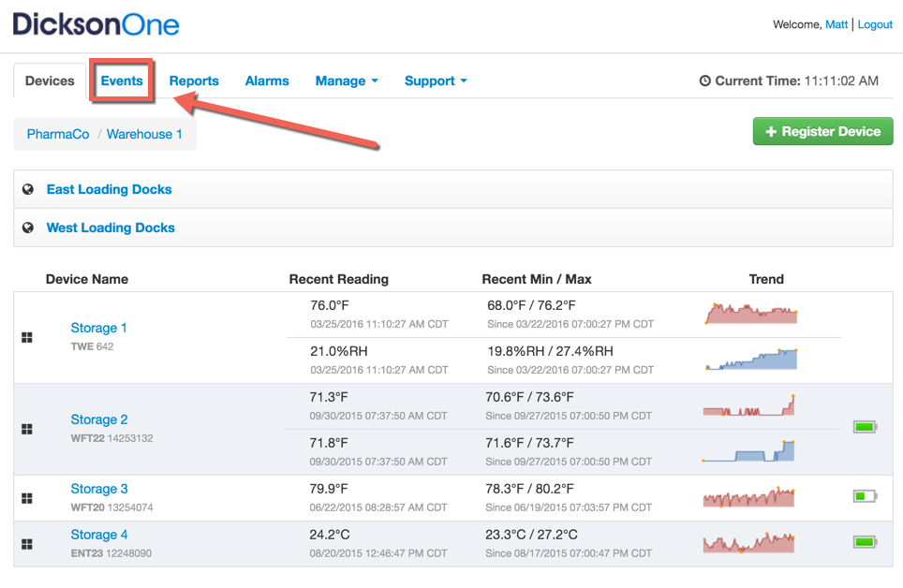Viewport: 903px width, 588px height.
Task: Click the TWE 642 model label
Action: click(92, 346)
